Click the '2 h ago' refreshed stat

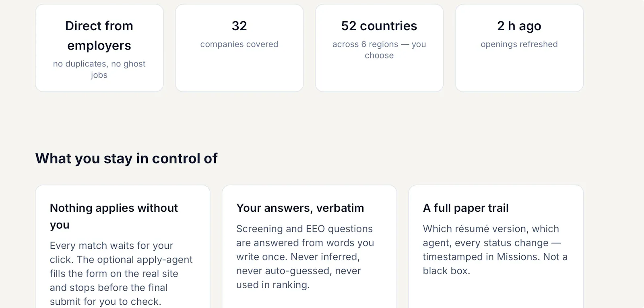(x=519, y=26)
